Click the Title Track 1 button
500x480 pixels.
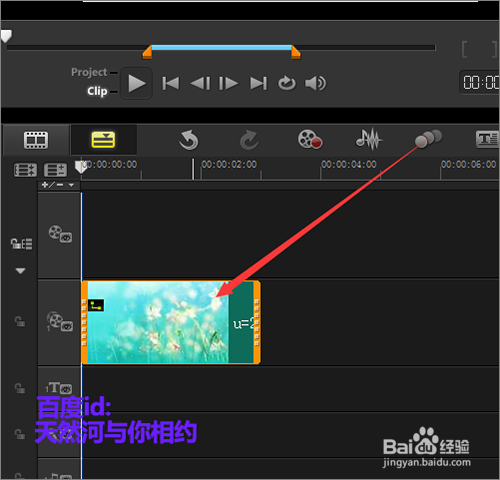(59, 388)
